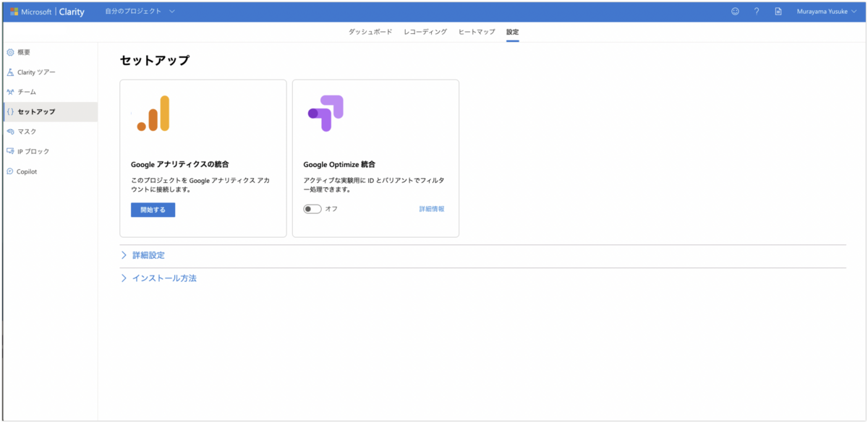This screenshot has height=423, width=868.
Task: Click the チーム people icon in sidebar
Action: tap(10, 92)
